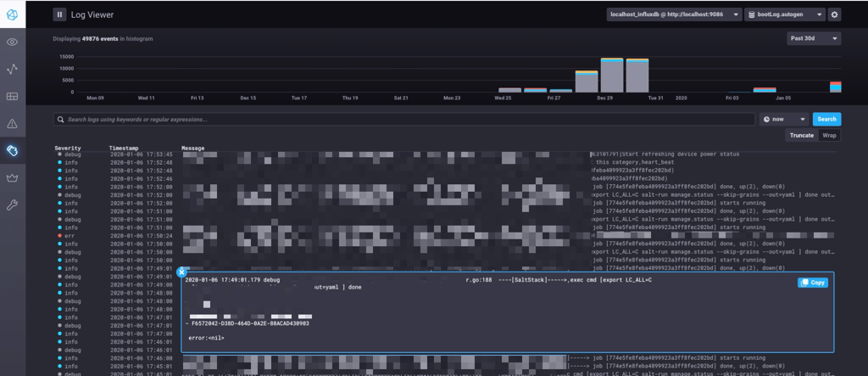
Task: Open the Host List eye icon
Action: pyautogui.click(x=12, y=42)
